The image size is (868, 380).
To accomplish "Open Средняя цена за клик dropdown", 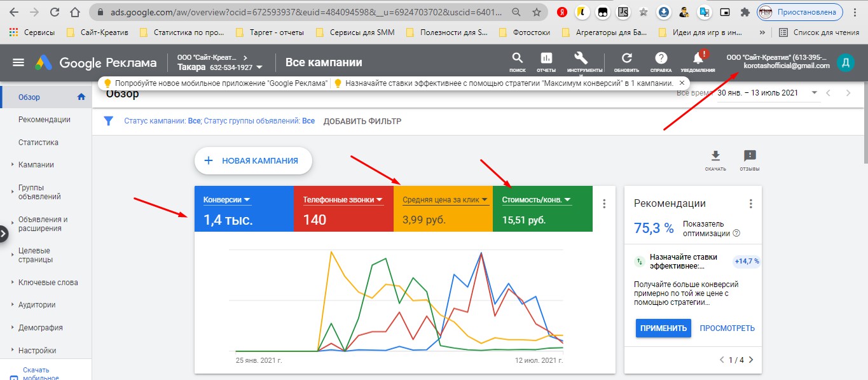I will [x=445, y=200].
